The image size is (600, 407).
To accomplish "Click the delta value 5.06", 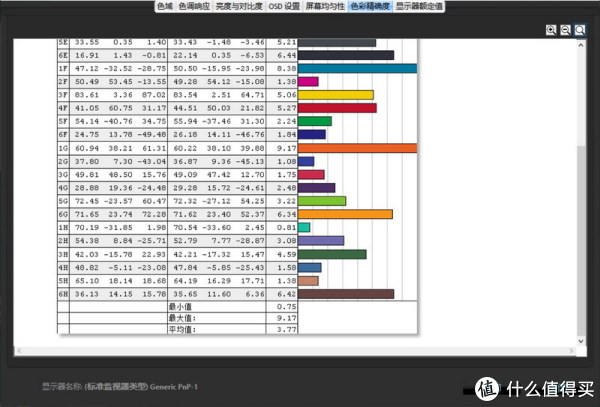I will click(x=287, y=95).
